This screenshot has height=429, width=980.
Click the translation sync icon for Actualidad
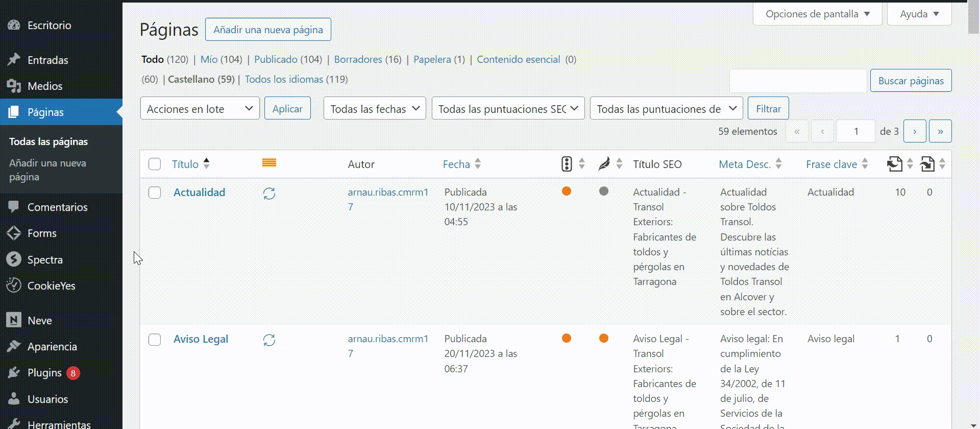[269, 194]
